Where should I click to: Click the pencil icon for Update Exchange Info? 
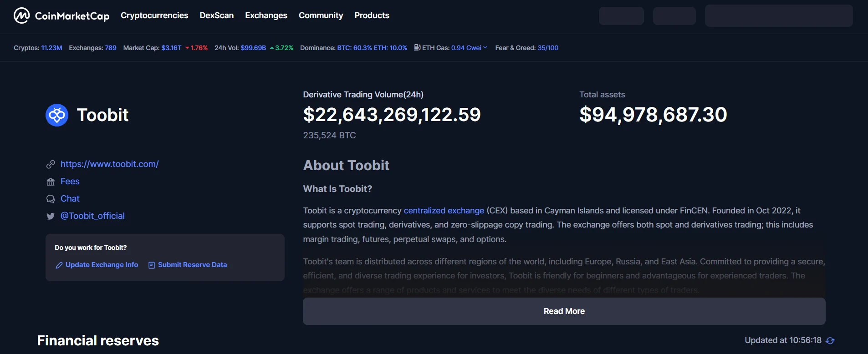tap(59, 265)
